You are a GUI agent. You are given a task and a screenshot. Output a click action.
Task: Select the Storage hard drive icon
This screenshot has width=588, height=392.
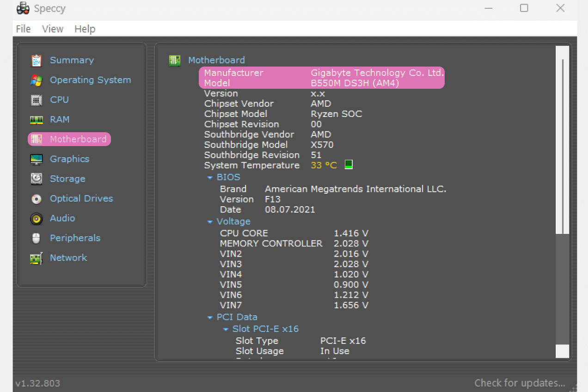pyautogui.click(x=37, y=179)
